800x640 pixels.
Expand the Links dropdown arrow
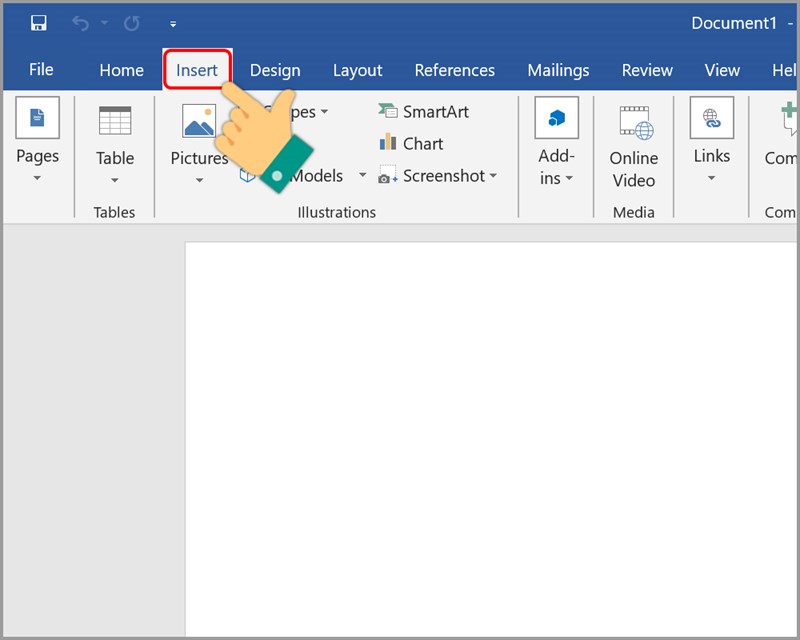point(711,178)
